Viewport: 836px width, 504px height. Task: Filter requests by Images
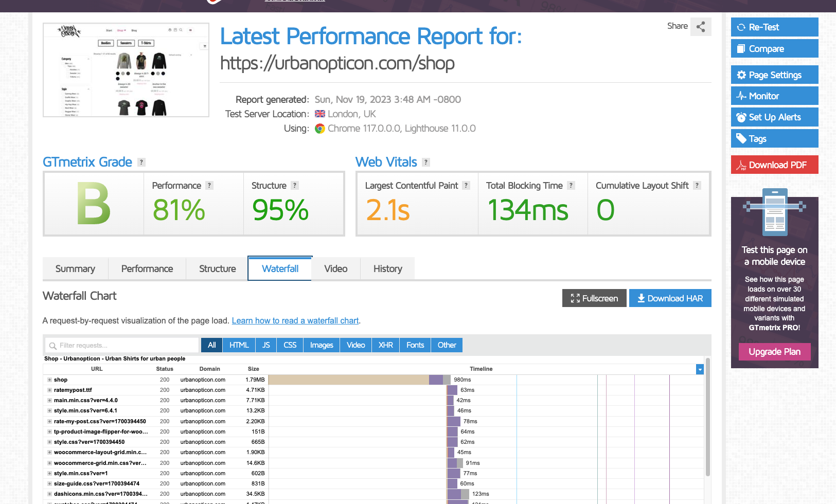point(322,345)
